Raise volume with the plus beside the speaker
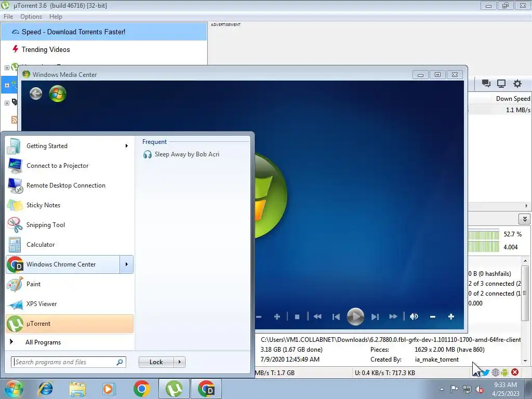 (x=451, y=316)
